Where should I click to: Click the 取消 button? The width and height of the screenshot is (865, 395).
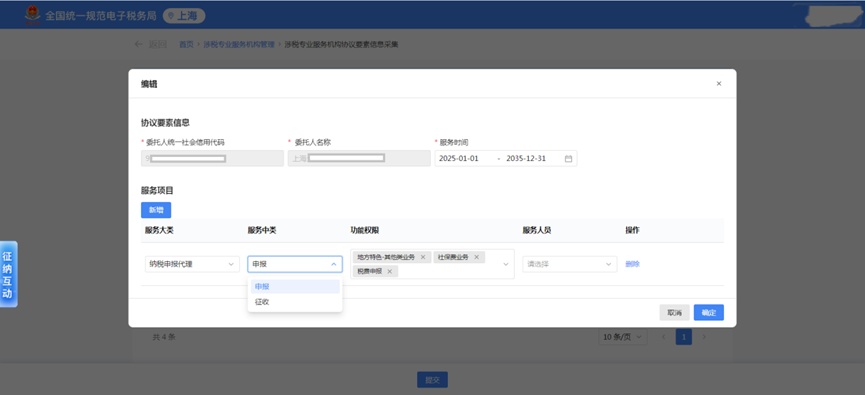coord(674,313)
